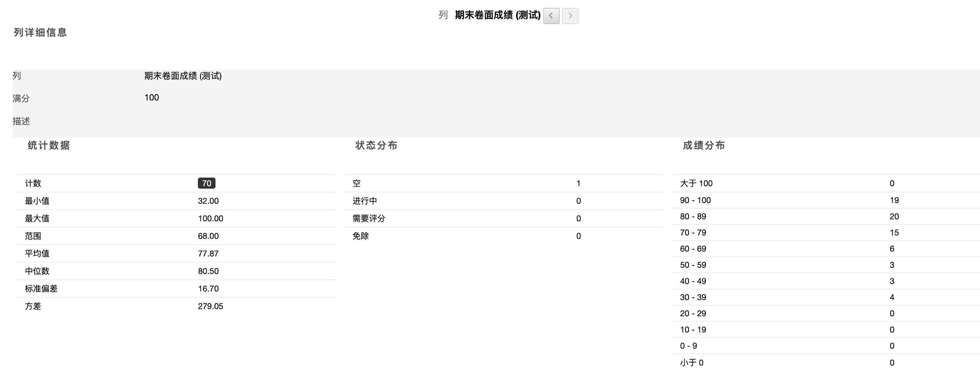Image resolution: width=980 pixels, height=391 pixels.
Task: Click the 需要评分 status row label
Action: coord(368,219)
